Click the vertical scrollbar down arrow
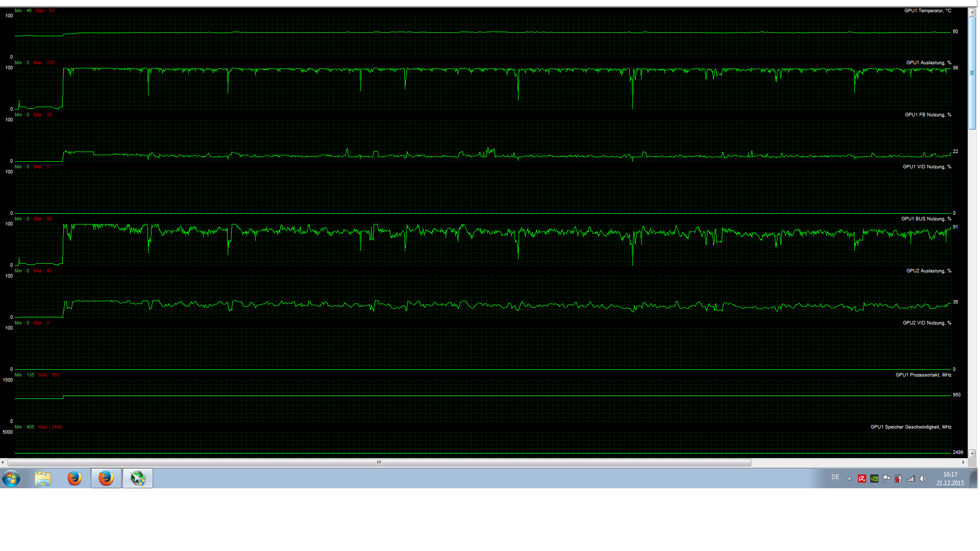The height and width of the screenshot is (551, 980). pos(972,453)
